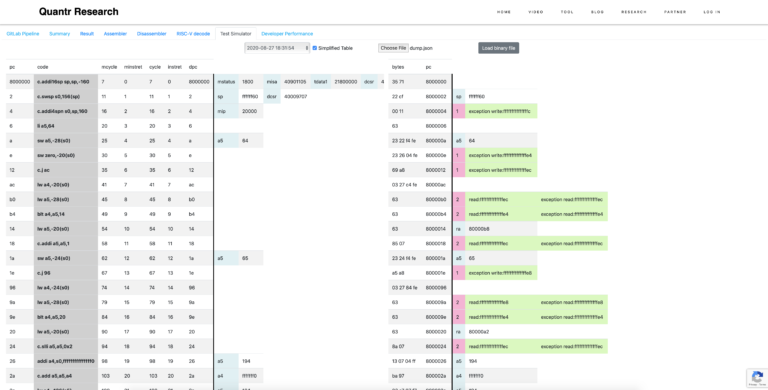Screen dimensions: 768x390
Task: Click the reCAPTCHA badge icon
Action: coord(757,378)
